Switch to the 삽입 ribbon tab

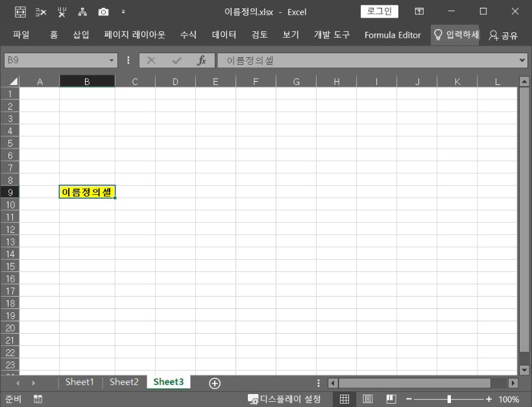point(81,34)
